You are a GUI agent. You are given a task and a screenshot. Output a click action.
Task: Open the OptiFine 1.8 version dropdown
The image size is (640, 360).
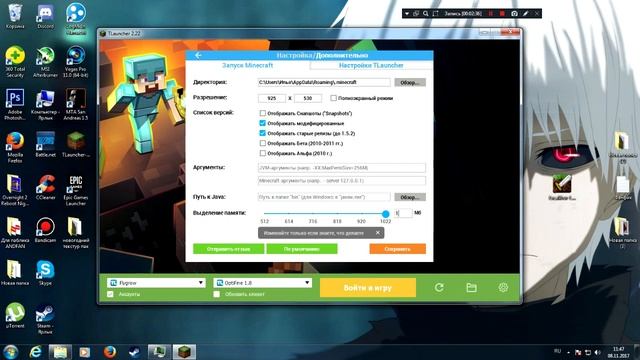pos(262,282)
